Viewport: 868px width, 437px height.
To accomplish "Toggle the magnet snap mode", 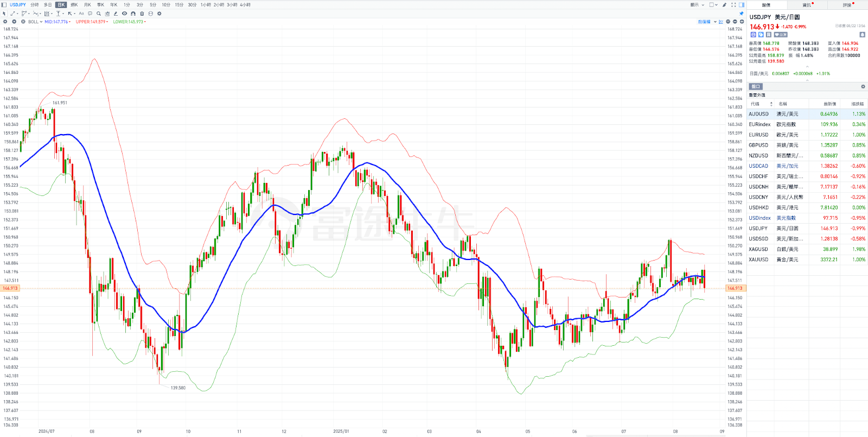I will 133,14.
